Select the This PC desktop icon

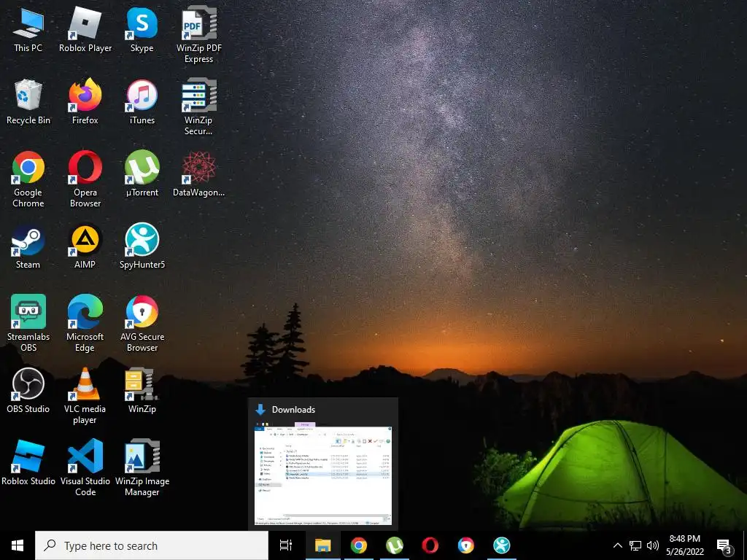28,29
